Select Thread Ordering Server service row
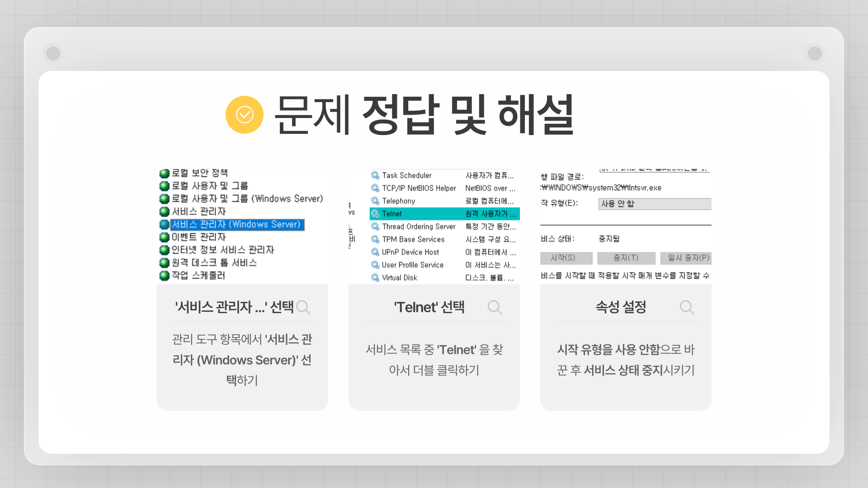868x488 pixels. tap(418, 226)
